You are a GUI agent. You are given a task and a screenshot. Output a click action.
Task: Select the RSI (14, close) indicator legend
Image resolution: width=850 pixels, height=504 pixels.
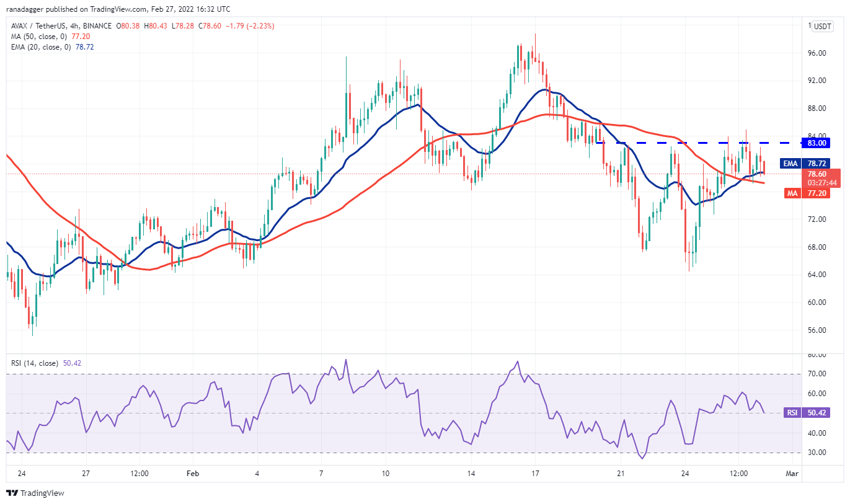(x=35, y=363)
